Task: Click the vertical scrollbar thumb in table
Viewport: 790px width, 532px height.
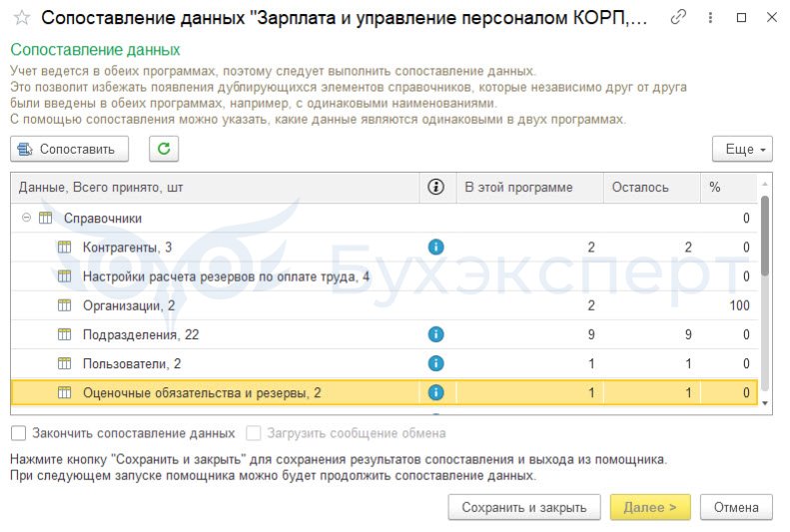Action: tap(765, 236)
